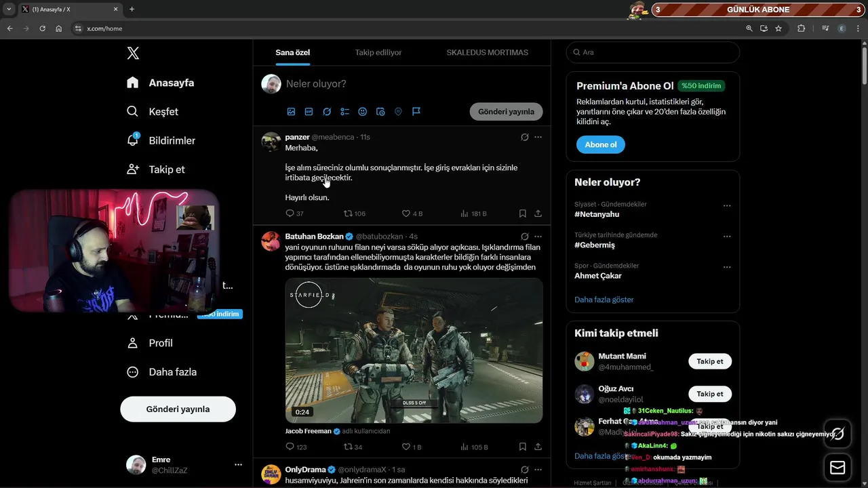Open Keşfet search icon in sidebar
Viewport: 868px width, 488px height.
(x=133, y=111)
